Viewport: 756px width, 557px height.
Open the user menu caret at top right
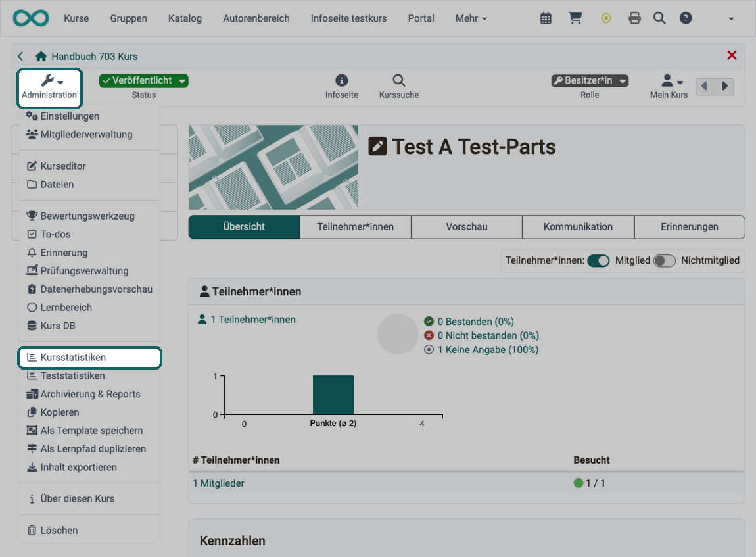[x=731, y=19]
